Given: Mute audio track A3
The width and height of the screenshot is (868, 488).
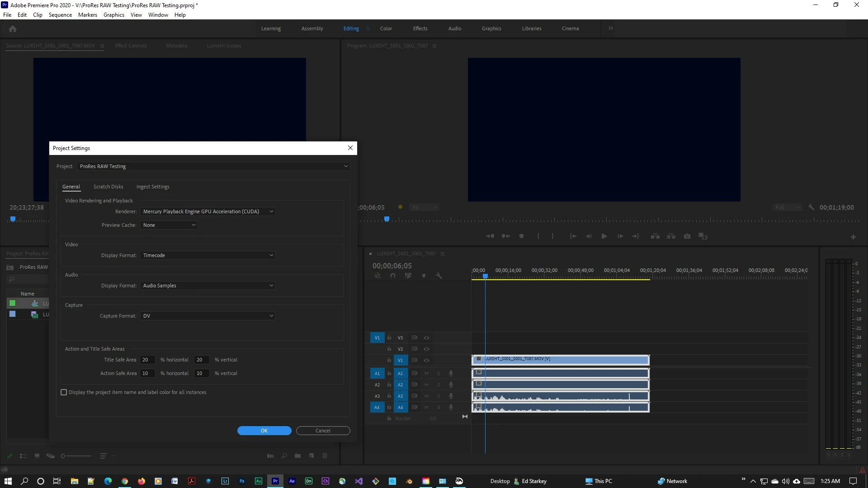Looking at the screenshot, I should (x=426, y=396).
